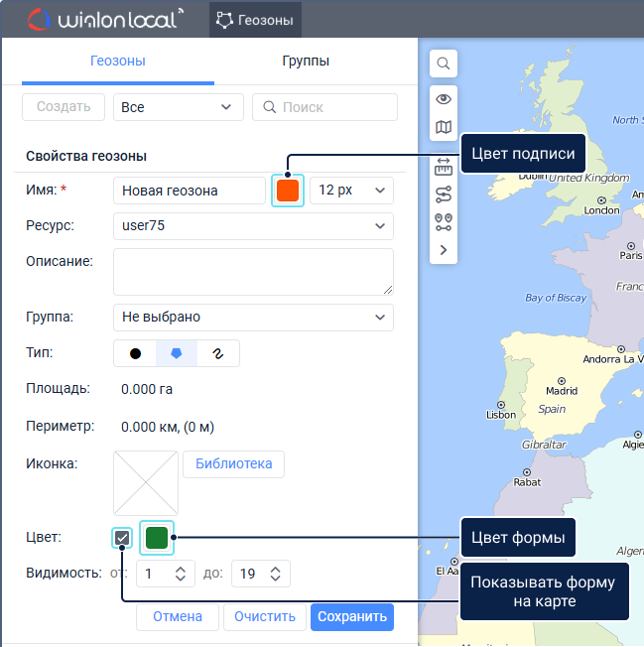Select the routing tool icon
644x647 pixels.
click(x=444, y=194)
